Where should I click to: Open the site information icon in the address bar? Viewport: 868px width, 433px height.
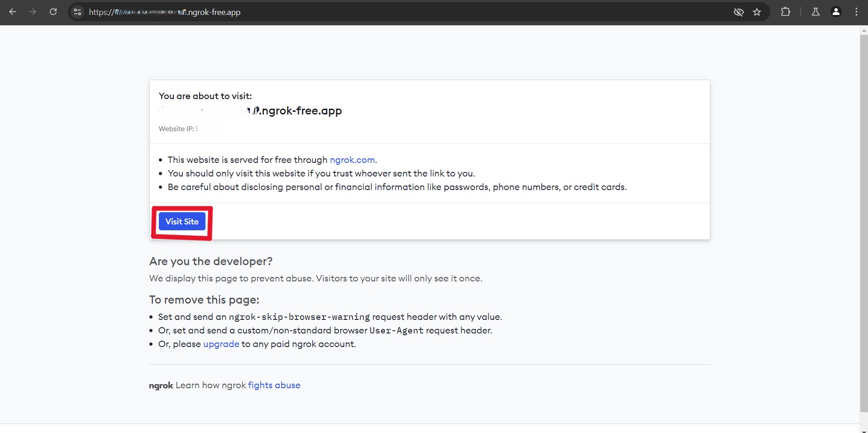78,12
